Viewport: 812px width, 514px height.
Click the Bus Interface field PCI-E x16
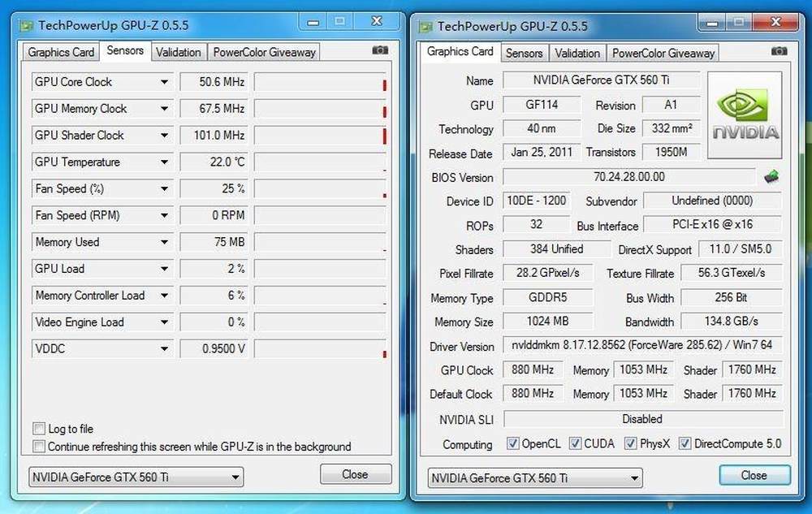pyautogui.click(x=712, y=225)
